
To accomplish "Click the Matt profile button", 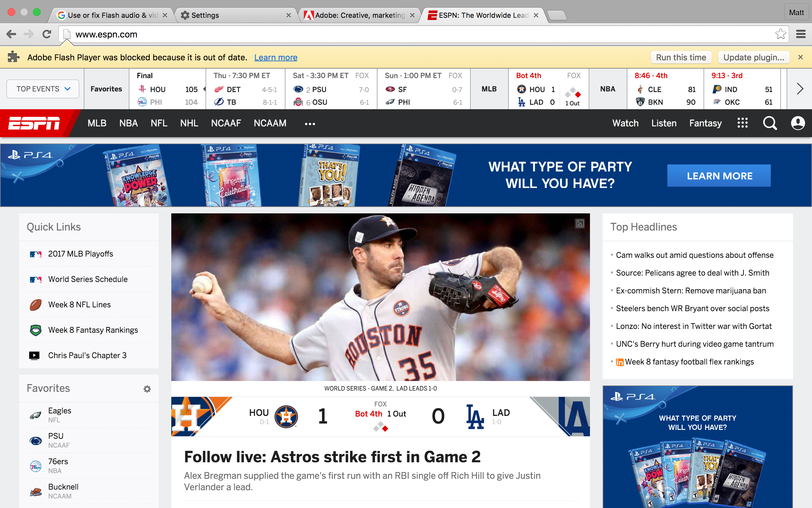I will (796, 13).
